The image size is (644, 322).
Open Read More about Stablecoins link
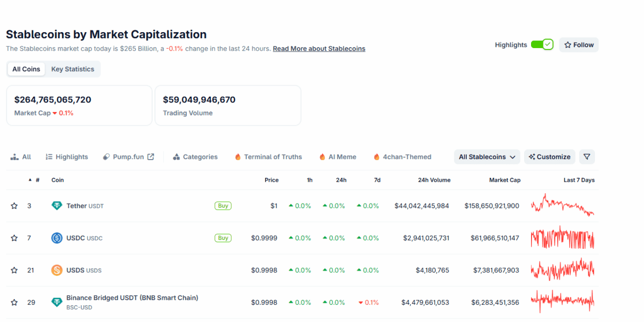pyautogui.click(x=319, y=49)
